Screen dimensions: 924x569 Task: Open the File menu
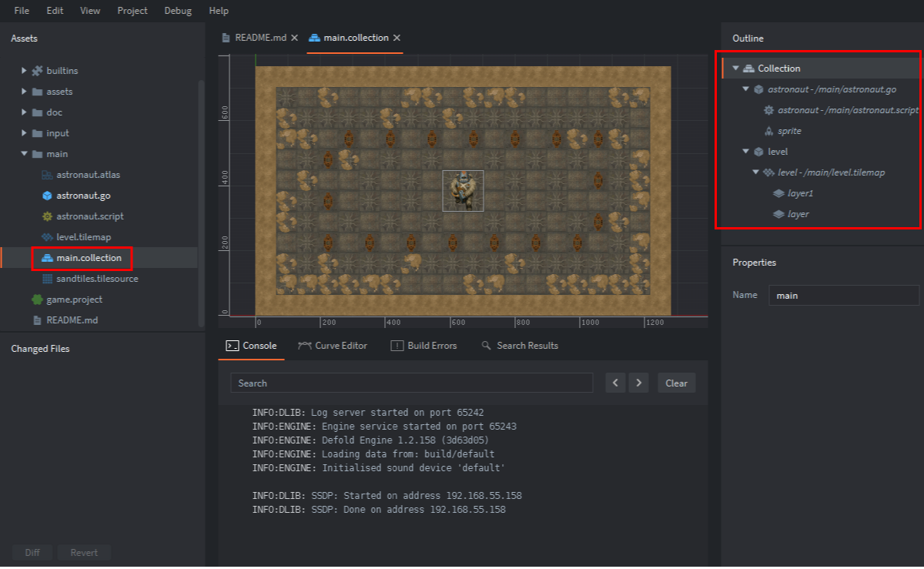tap(22, 11)
